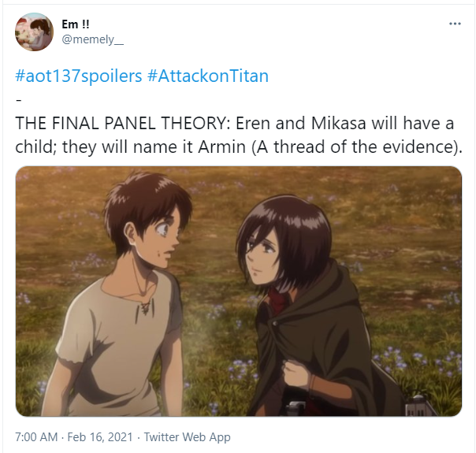
Task: Visit the @memely__ handle profile
Action: click(x=92, y=39)
